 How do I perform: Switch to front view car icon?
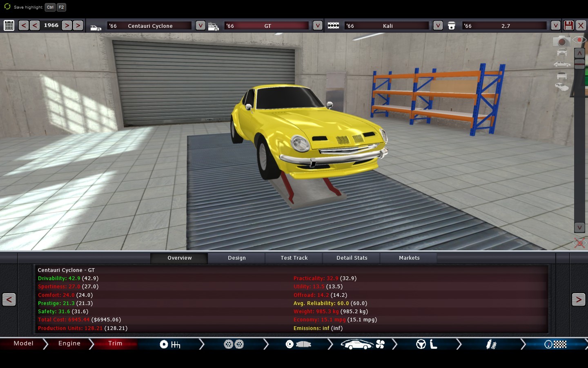562,52
